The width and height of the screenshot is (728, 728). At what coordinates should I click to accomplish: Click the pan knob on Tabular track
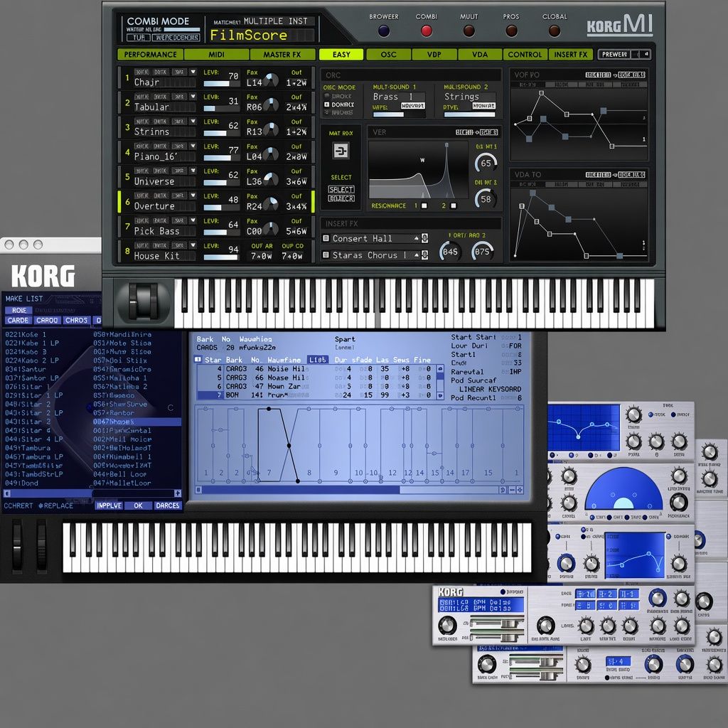coord(271,105)
